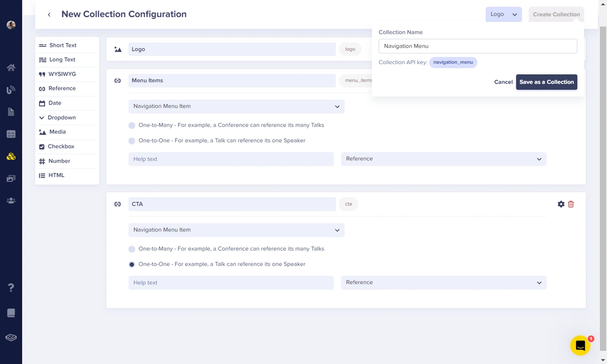Click the reference link icon beside Menu Items

coord(118,80)
